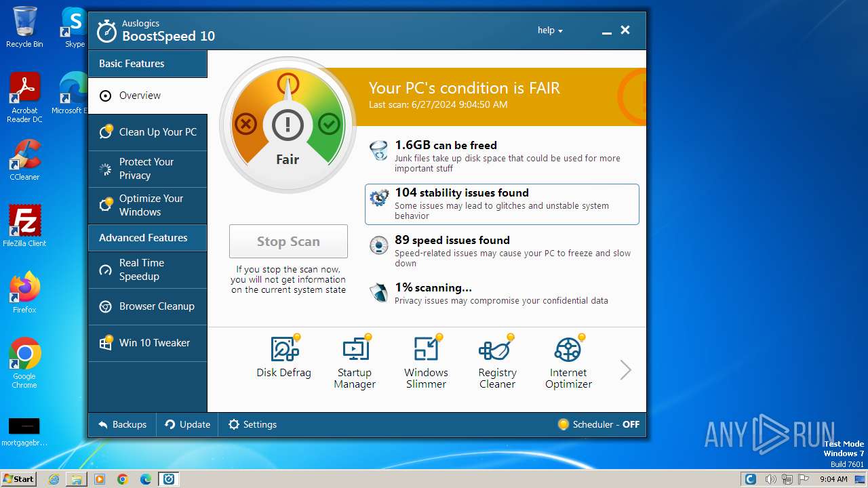Open Recycle Bin on desktop

pos(24,27)
